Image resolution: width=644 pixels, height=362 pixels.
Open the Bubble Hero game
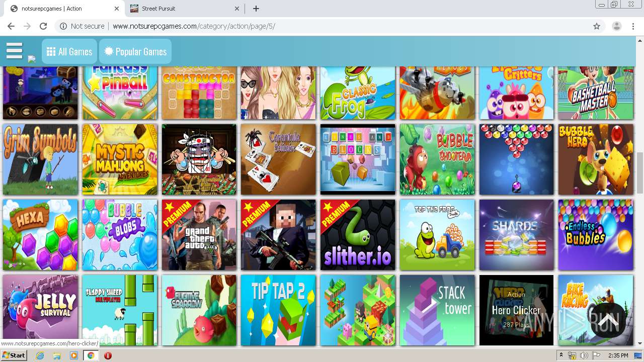click(596, 159)
